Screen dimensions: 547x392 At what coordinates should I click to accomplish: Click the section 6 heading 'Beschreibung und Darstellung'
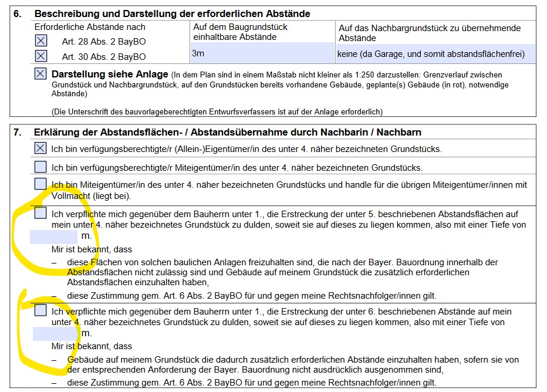click(173, 13)
